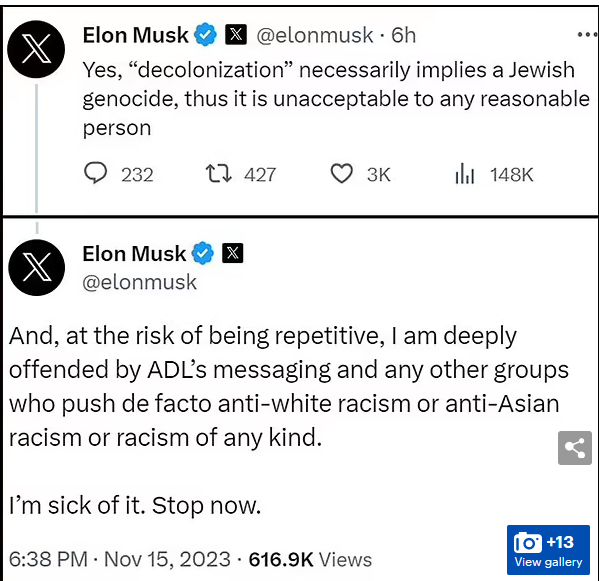The height and width of the screenshot is (581, 599).
Task: Click the gray share icon button
Action: [575, 448]
